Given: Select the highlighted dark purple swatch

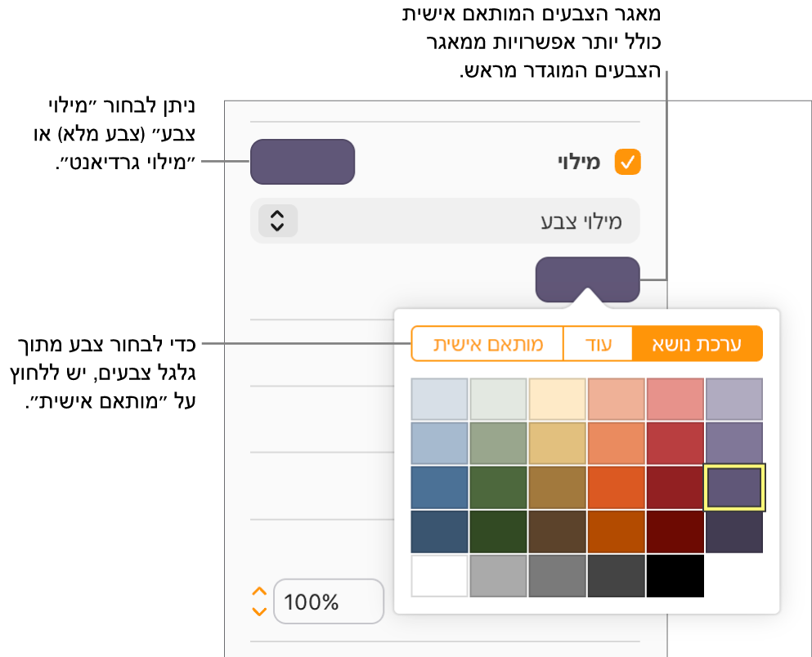Looking at the screenshot, I should click(734, 488).
